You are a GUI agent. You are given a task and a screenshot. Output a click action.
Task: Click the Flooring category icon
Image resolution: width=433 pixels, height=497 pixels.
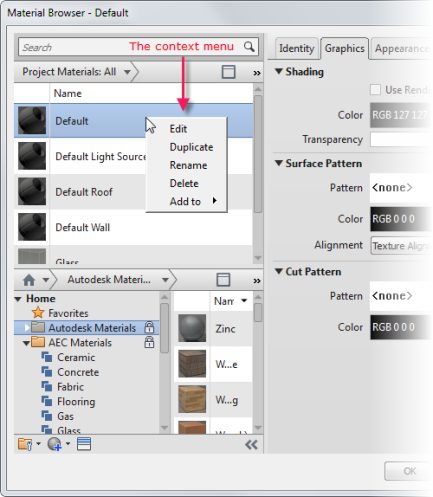click(x=47, y=401)
